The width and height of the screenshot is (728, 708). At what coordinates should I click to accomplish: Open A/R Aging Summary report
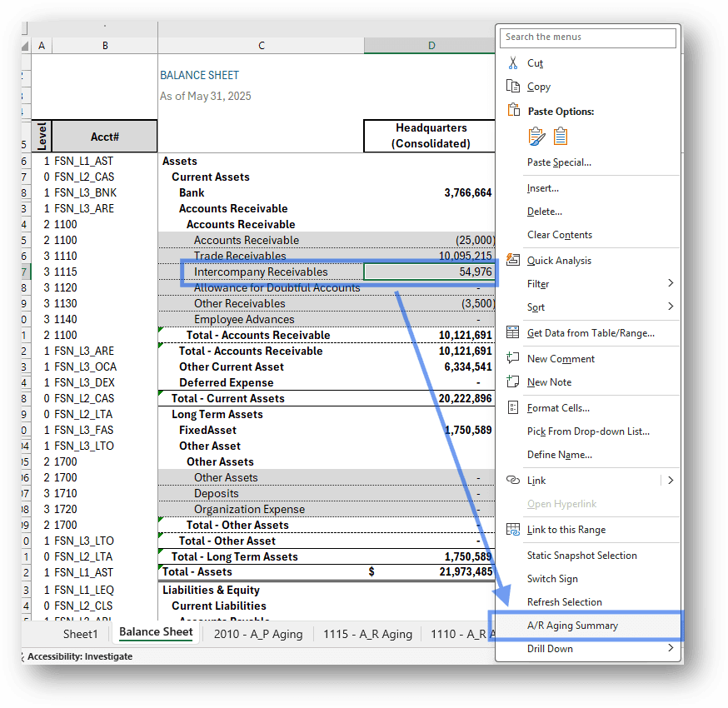pos(572,626)
